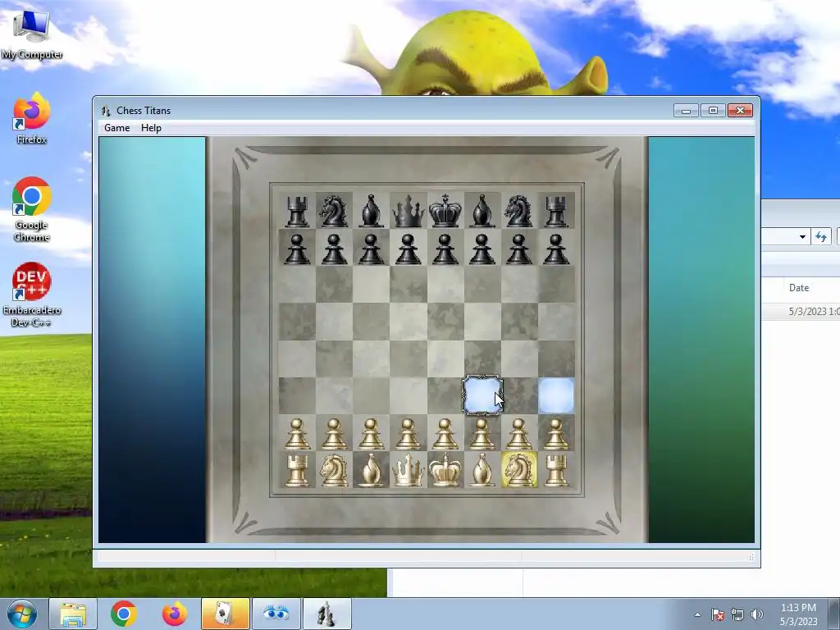840x630 pixels.
Task: Open Google Chrome desktop shortcut
Action: pyautogui.click(x=32, y=209)
